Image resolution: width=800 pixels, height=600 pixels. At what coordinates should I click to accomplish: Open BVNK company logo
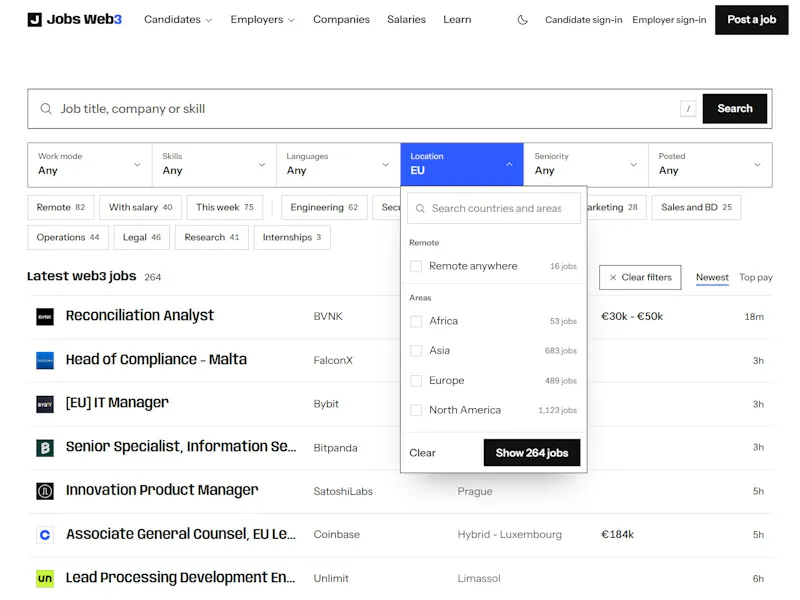pos(45,316)
